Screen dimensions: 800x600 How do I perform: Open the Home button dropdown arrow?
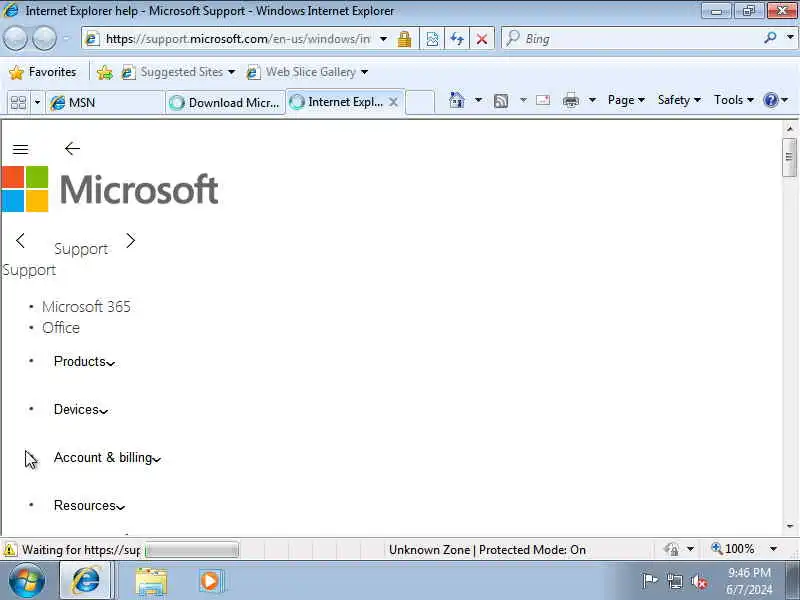[x=478, y=100]
